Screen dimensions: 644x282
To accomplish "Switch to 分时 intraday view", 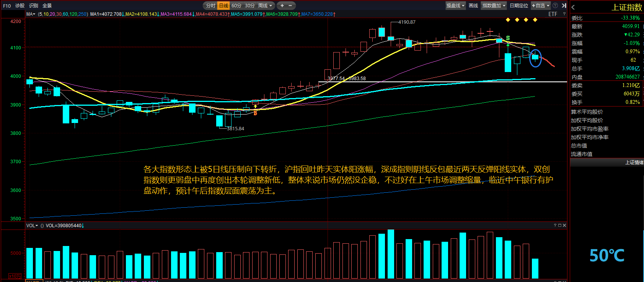I will coord(210,5).
